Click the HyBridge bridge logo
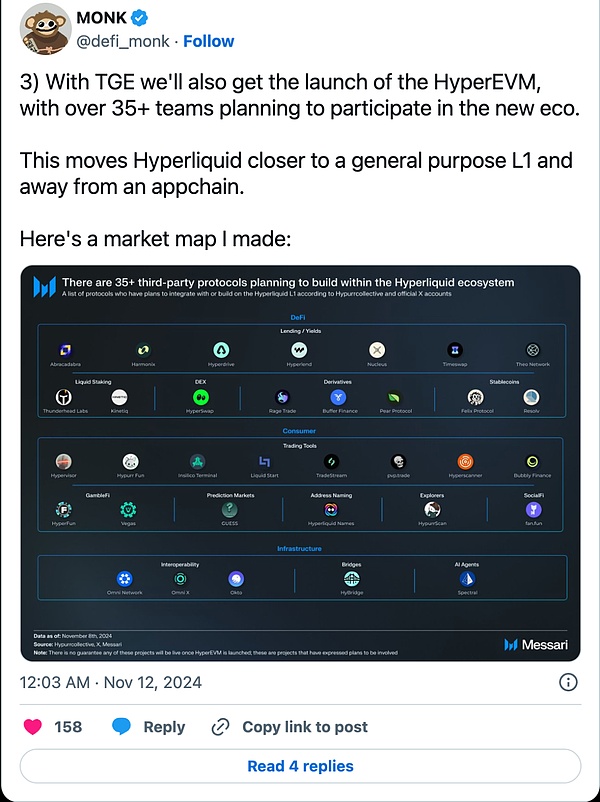 click(351, 579)
